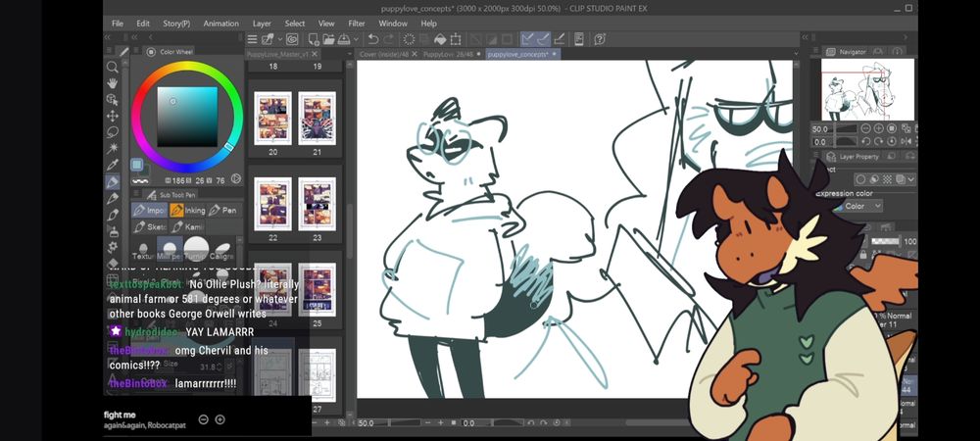Open the Filter menu

(x=357, y=24)
